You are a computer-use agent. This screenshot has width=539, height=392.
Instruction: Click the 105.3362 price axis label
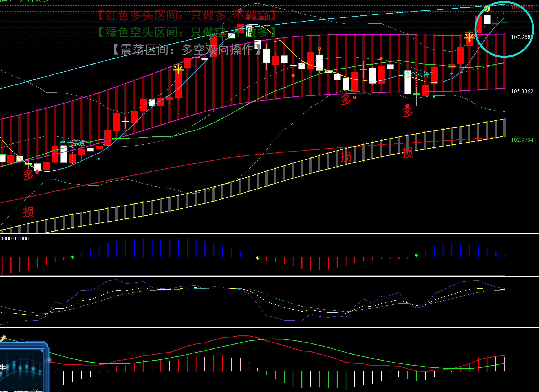click(522, 91)
